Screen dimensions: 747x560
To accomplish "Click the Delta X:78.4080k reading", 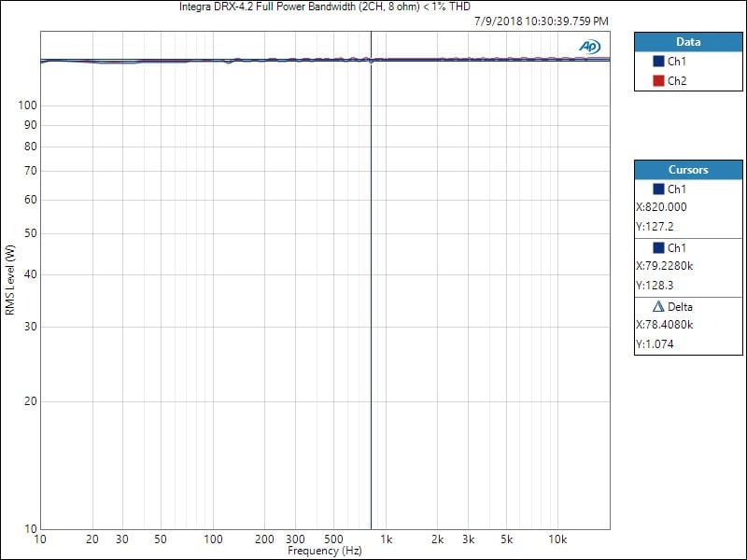I will 665,325.
